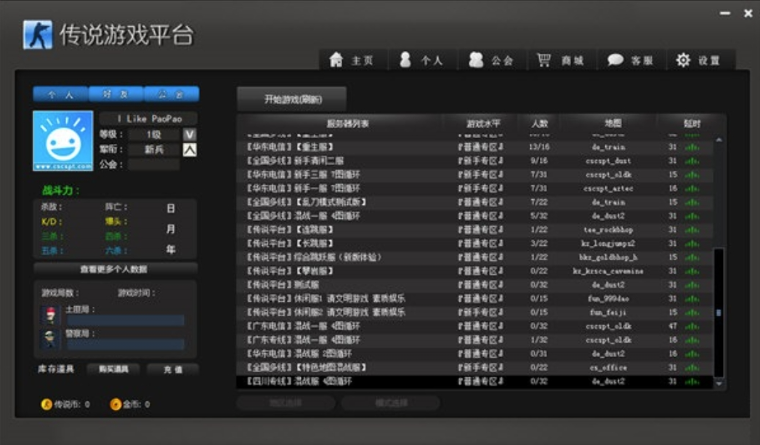The height and width of the screenshot is (445, 760).
Task: Click the empty 公会 guild field
Action: (154, 164)
